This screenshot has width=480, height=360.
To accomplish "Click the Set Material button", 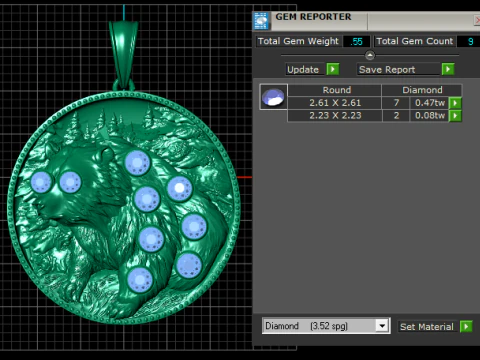I will [428, 327].
